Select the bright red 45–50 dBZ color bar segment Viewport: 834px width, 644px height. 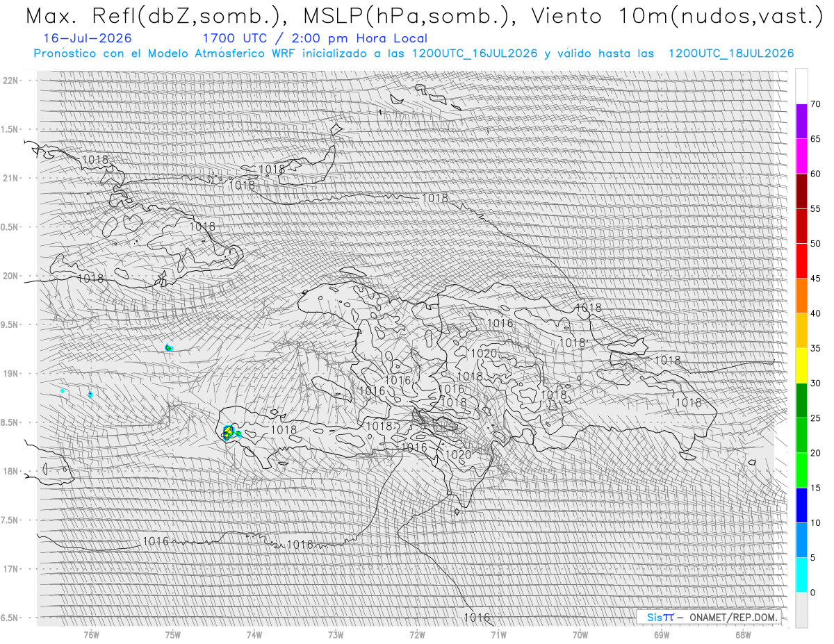pyautogui.click(x=802, y=261)
